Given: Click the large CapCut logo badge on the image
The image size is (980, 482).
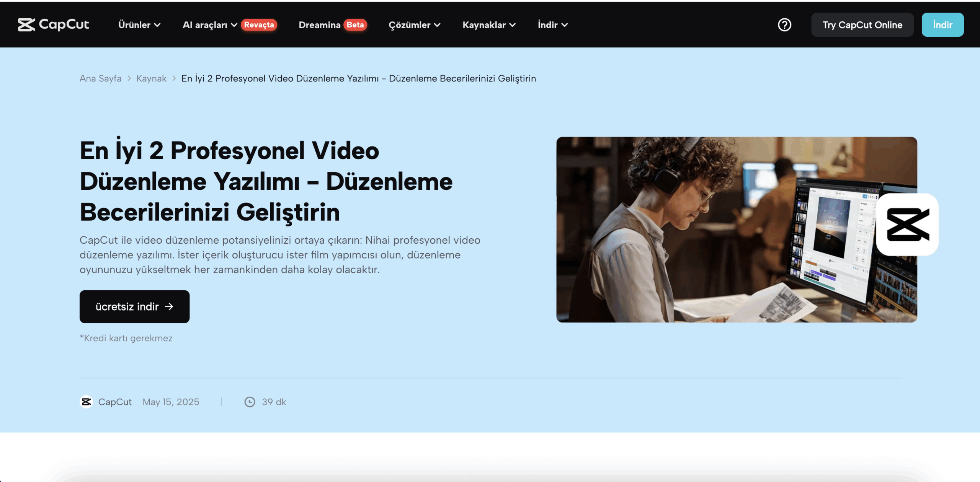Looking at the screenshot, I should tap(908, 225).
